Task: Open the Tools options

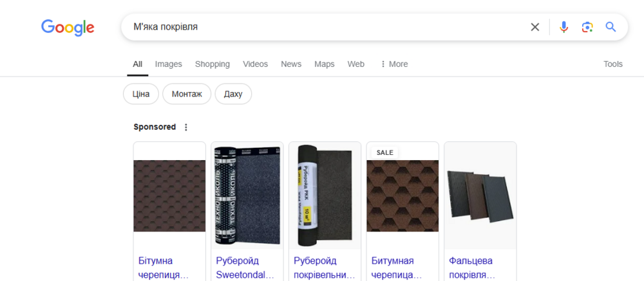Action: click(612, 64)
